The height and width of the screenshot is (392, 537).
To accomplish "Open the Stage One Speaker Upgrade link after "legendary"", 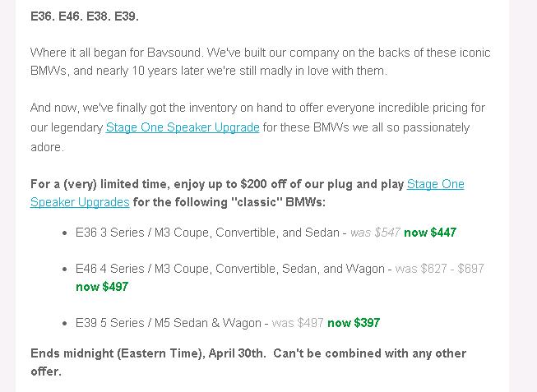I will point(183,127).
